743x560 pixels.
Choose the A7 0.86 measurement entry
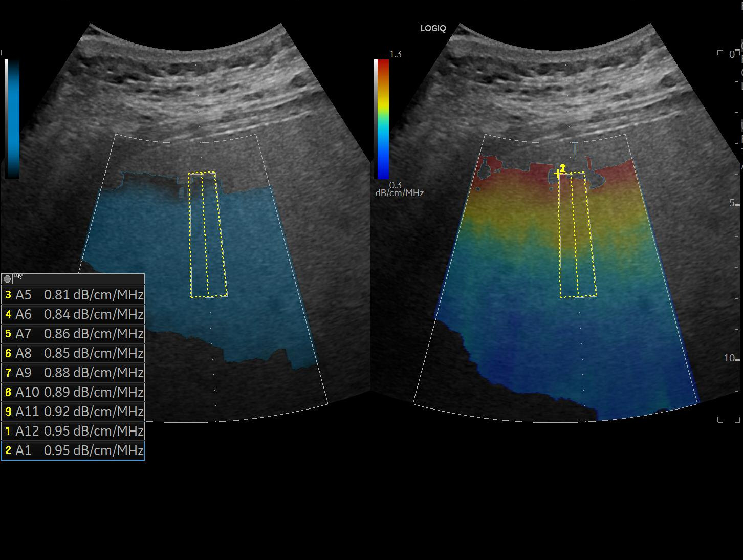73,334
